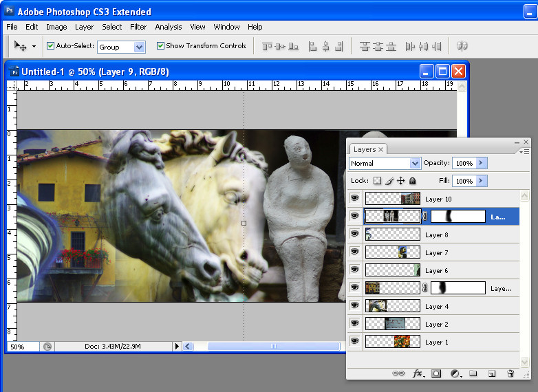Hide Layer 1 visibility eye
Viewport: 538px width, 392px height.
point(355,341)
